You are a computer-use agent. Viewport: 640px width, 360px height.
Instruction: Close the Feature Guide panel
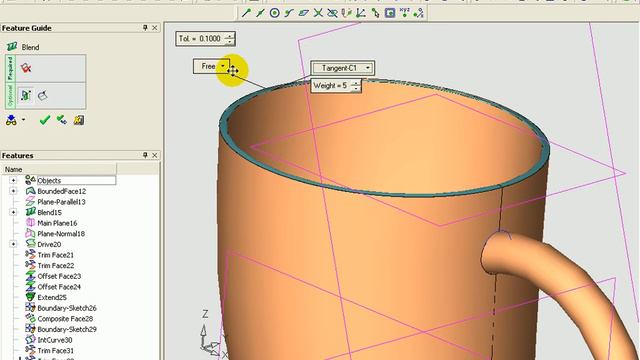click(x=155, y=28)
